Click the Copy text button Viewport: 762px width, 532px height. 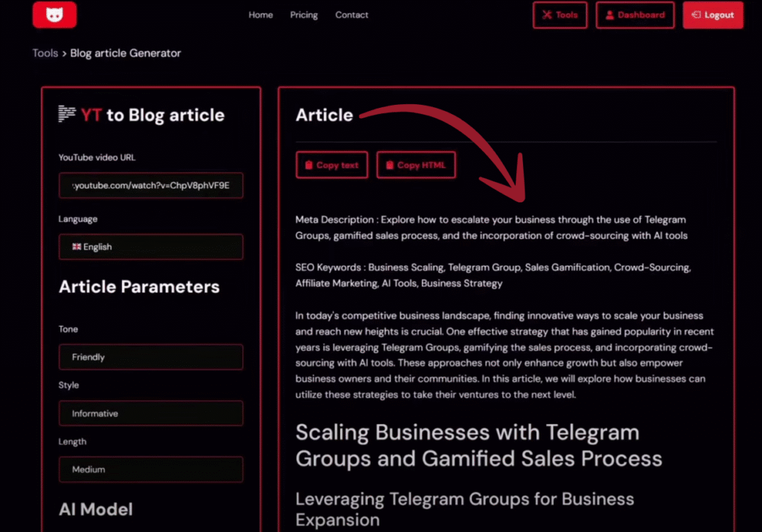pos(332,164)
